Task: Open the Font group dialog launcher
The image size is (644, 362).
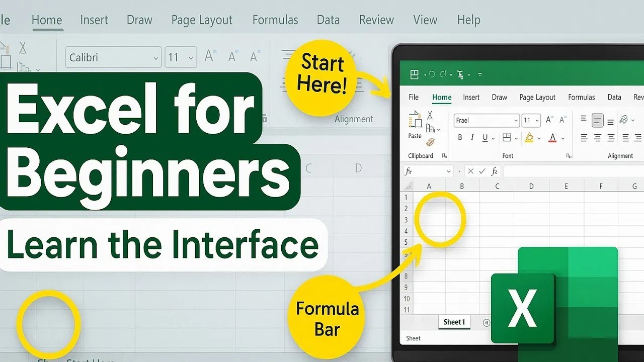Action: (x=568, y=156)
